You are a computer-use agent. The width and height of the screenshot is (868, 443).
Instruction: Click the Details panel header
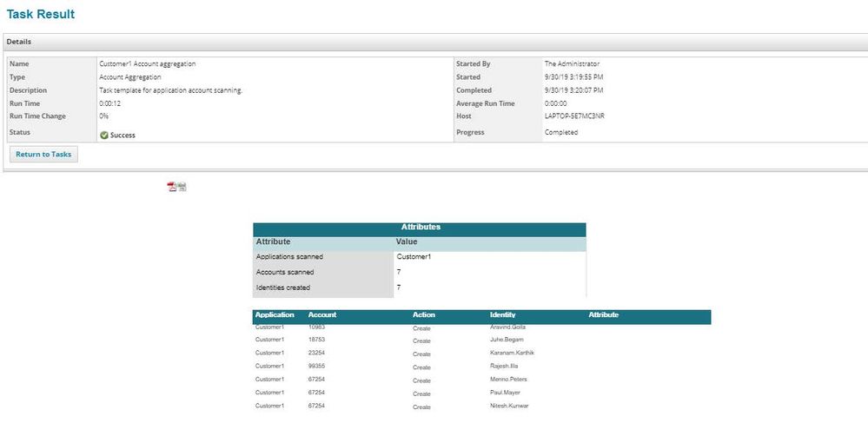(435, 42)
